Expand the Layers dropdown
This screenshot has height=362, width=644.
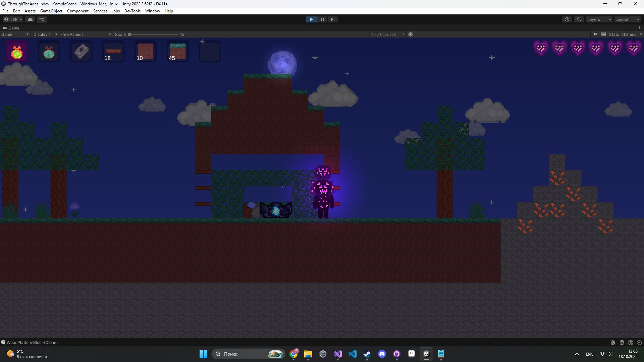(599, 19)
